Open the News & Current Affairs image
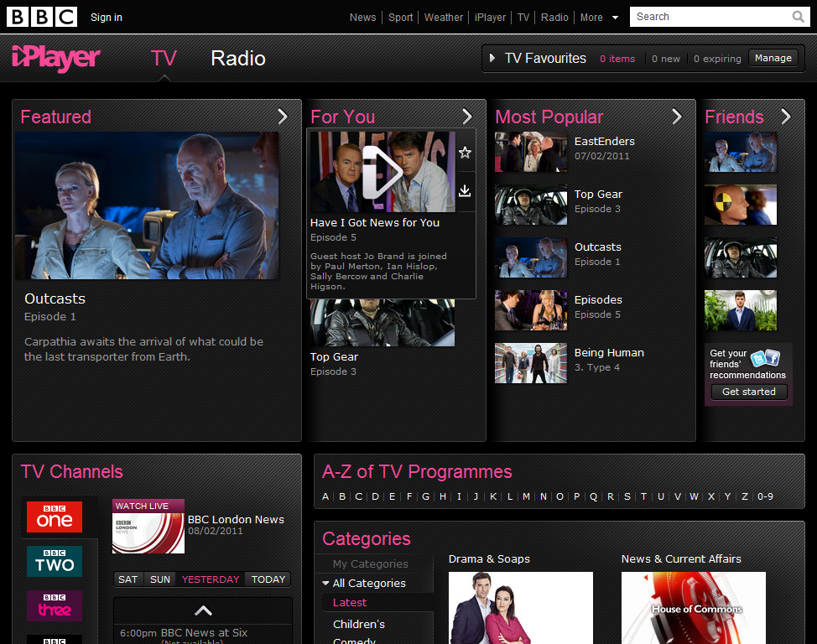The height and width of the screenshot is (644, 817). pos(694,608)
